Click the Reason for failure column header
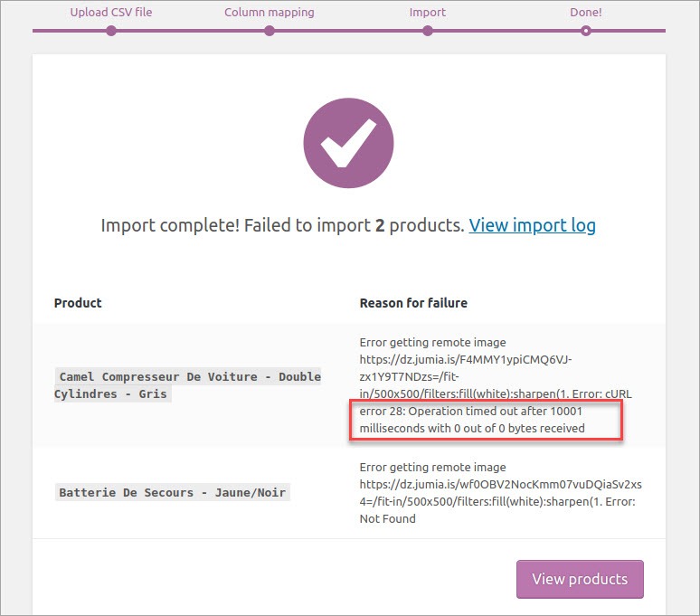This screenshot has width=700, height=616. (413, 303)
